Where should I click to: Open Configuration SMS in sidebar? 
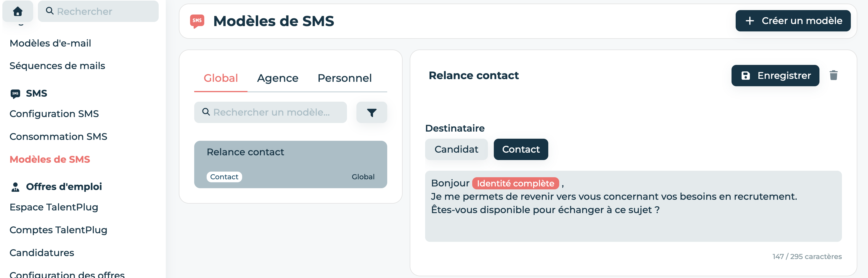pos(54,114)
